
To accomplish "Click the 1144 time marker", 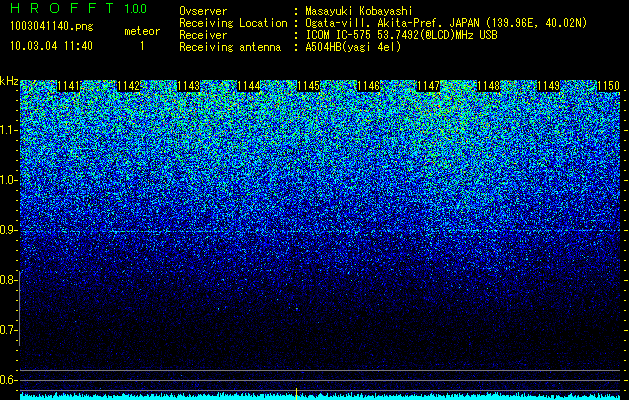I will [249, 86].
